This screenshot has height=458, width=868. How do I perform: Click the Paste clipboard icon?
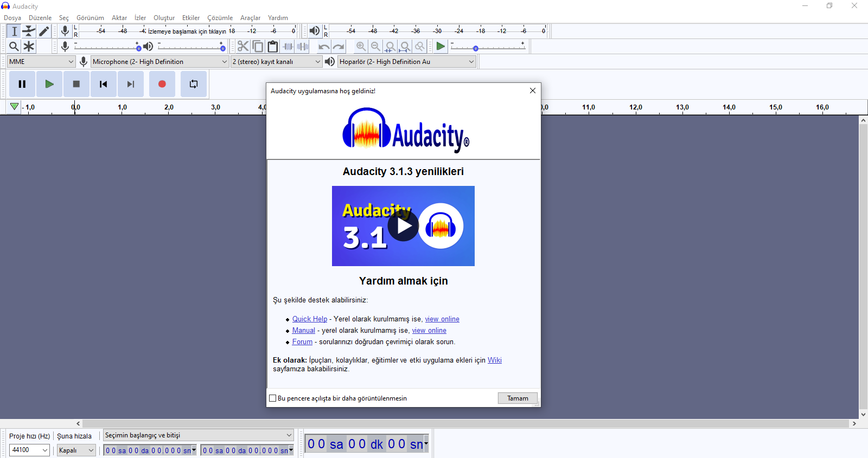[273, 47]
